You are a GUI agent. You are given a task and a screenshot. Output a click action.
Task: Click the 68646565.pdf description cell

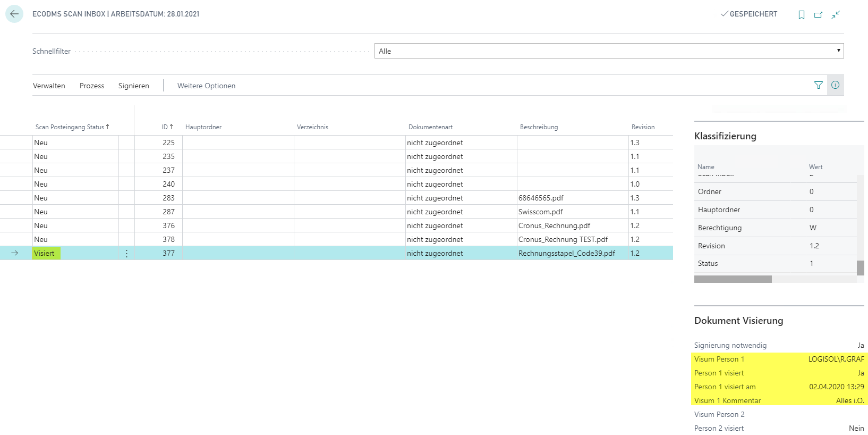click(x=573, y=198)
